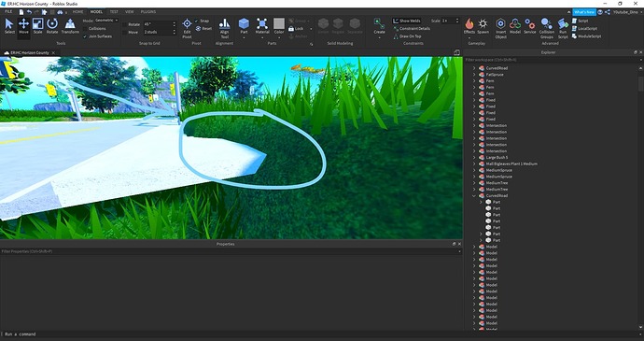Close the Explorer panel

[640, 52]
